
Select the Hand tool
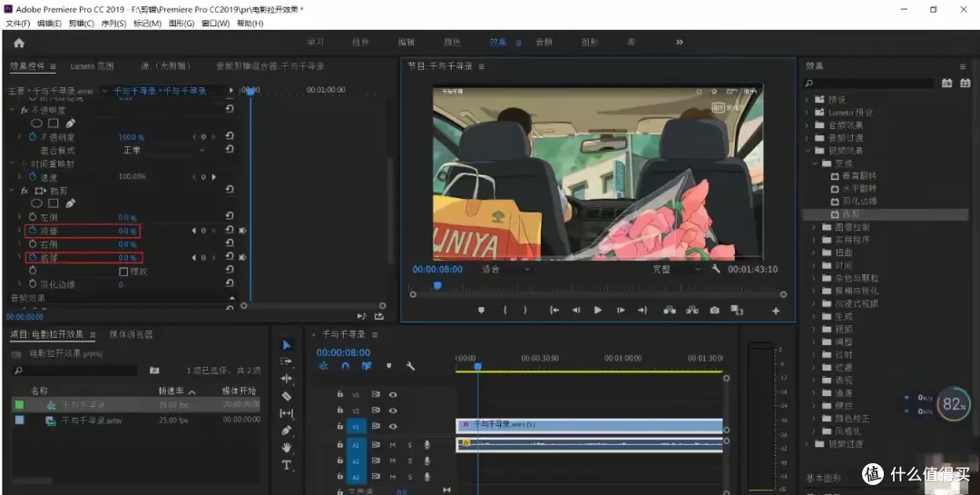pos(286,448)
